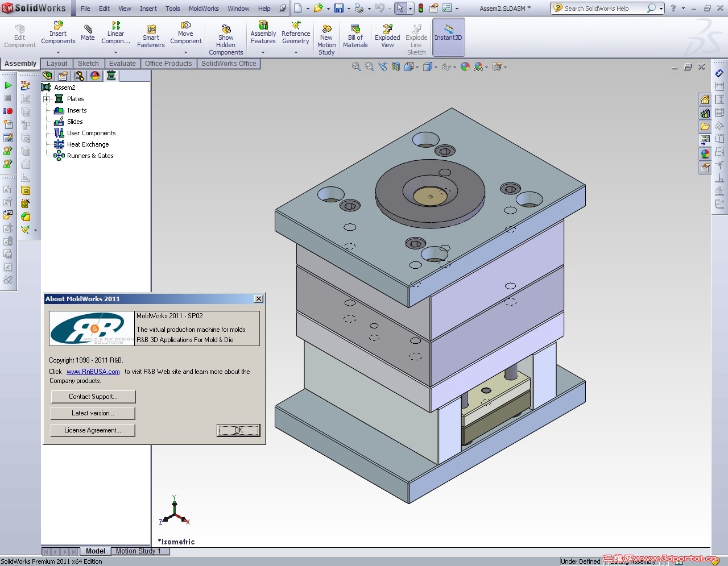Screen dimensions: 728x566
Task: Switch to the Layout tab
Action: [57, 64]
